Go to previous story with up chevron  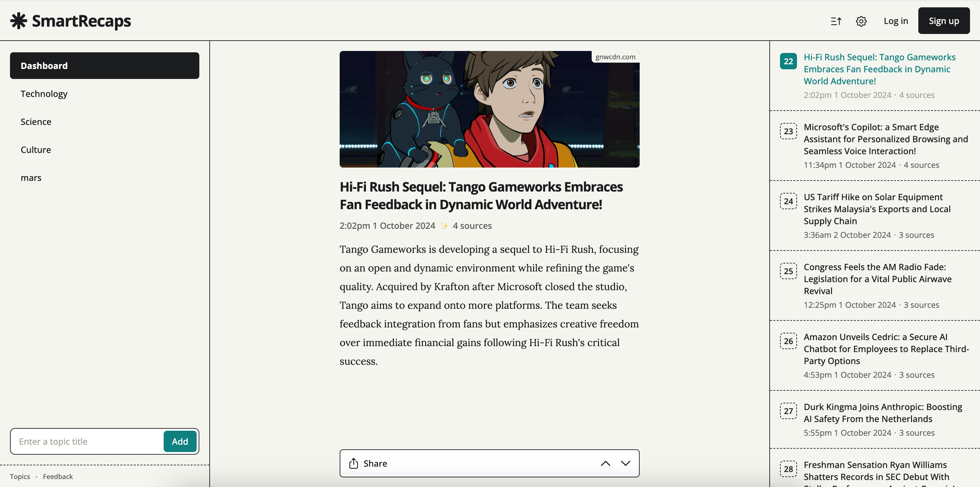click(x=605, y=463)
